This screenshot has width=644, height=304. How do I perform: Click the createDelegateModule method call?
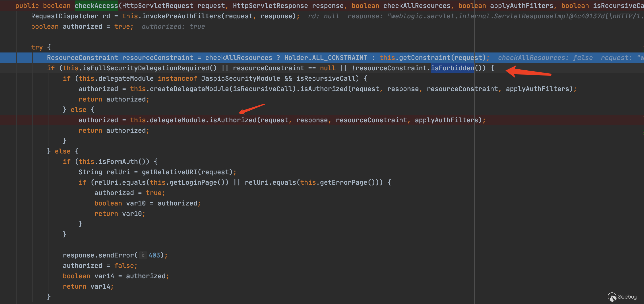coord(189,89)
